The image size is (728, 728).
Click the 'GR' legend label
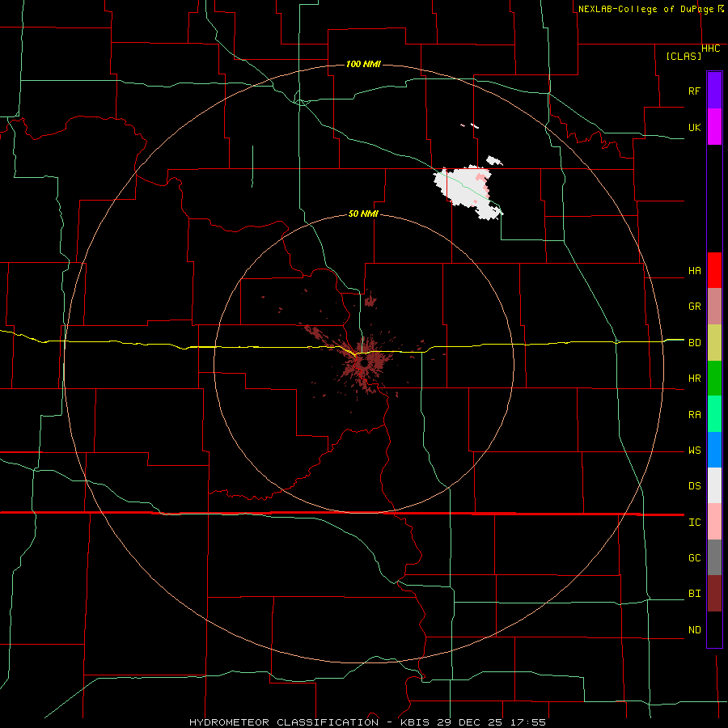tap(694, 307)
